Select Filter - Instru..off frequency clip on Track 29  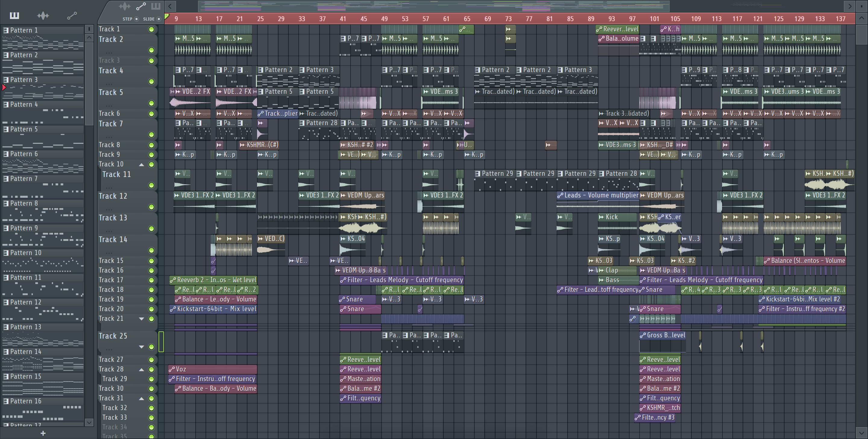pos(212,379)
